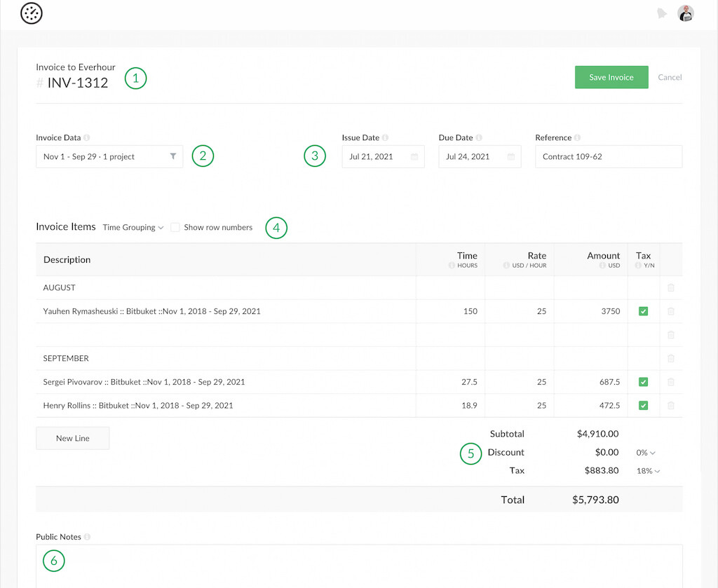This screenshot has height=588, width=718.
Task: Click the info icon beside Reference label
Action: 577,138
